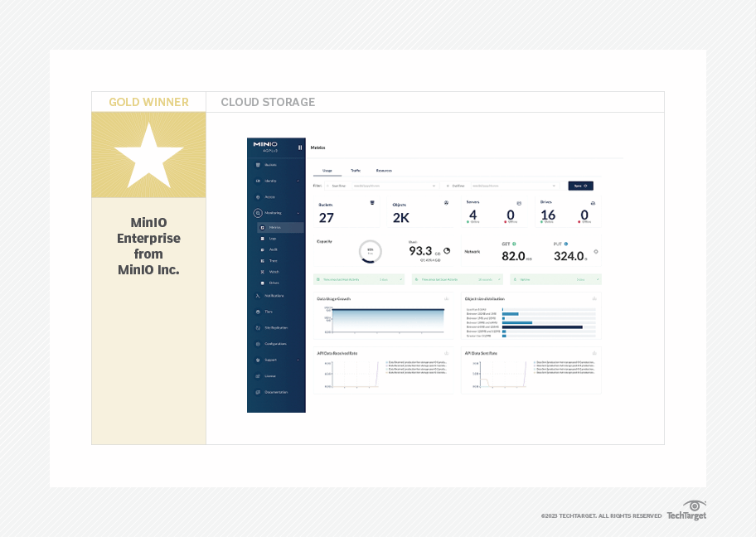The image size is (756, 537).
Task: Click the Sync button
Action: [x=580, y=186]
